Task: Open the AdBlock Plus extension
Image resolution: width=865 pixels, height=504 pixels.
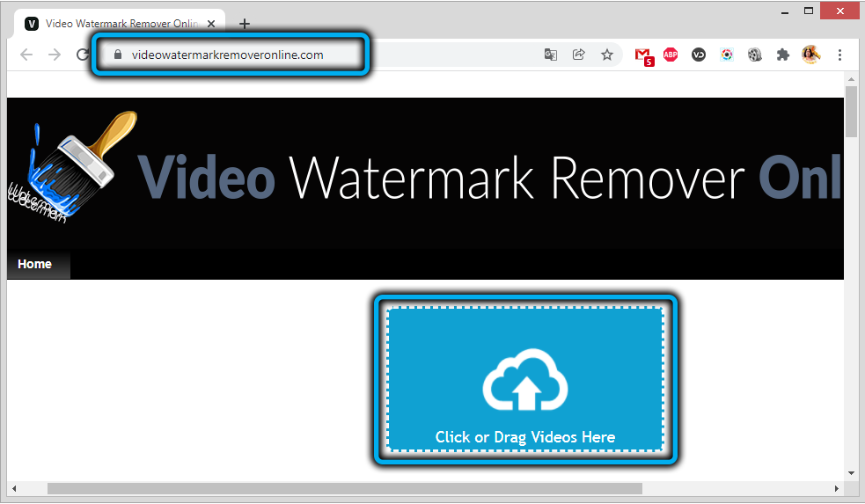Action: pos(671,55)
